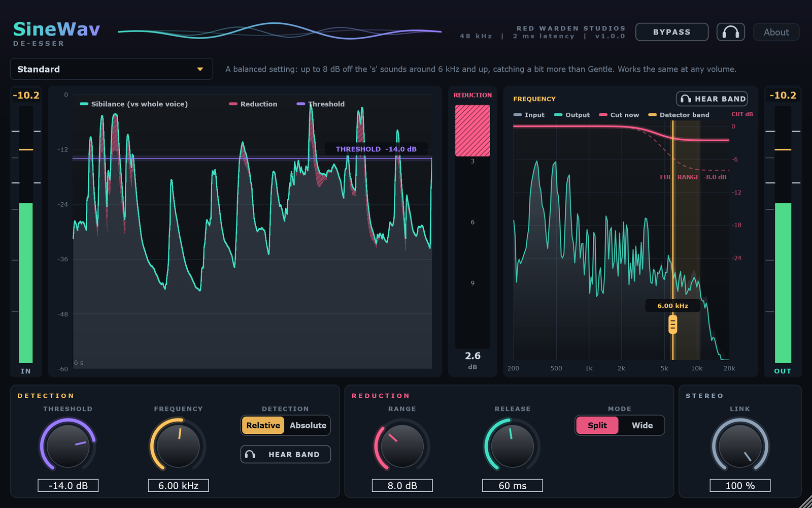Click the Cut now legend entry
The width and height of the screenshot is (812, 508).
(x=619, y=115)
